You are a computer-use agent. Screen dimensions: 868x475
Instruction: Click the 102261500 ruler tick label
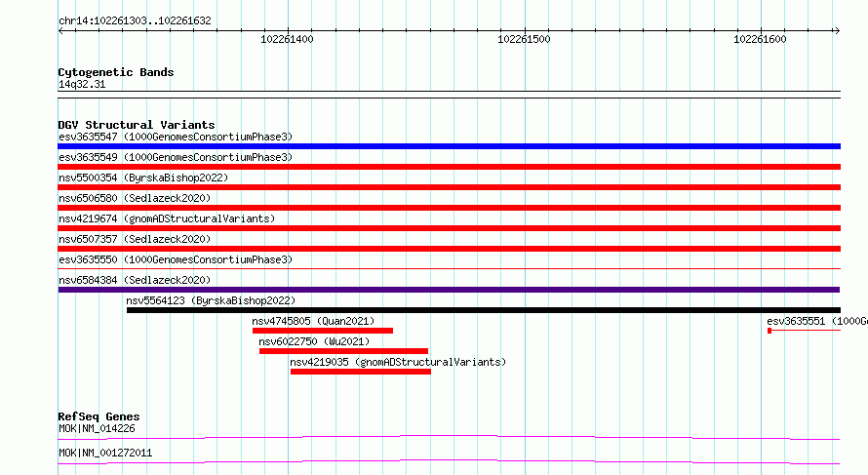tap(524, 39)
